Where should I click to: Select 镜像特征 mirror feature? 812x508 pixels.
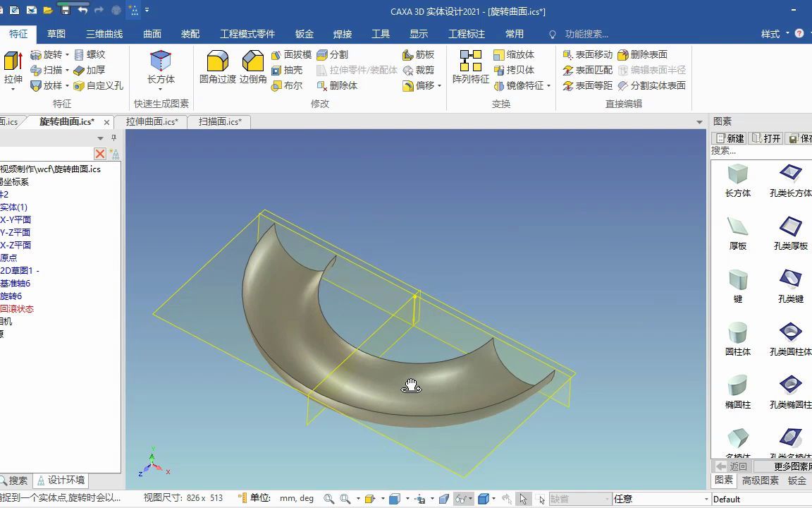click(x=519, y=85)
